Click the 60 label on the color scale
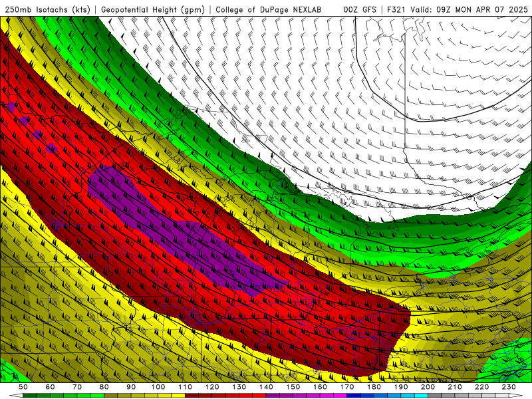Viewport: 532px width, 399px height. tap(50, 387)
